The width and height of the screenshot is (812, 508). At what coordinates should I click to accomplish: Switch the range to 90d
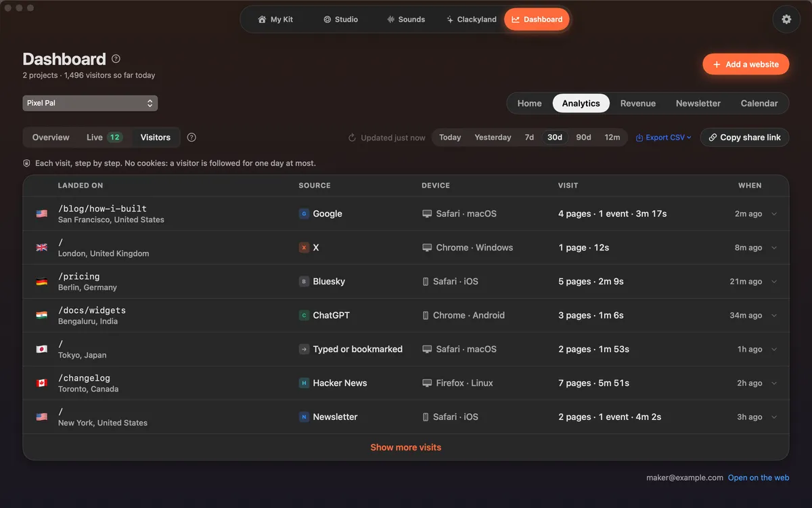[583, 137]
